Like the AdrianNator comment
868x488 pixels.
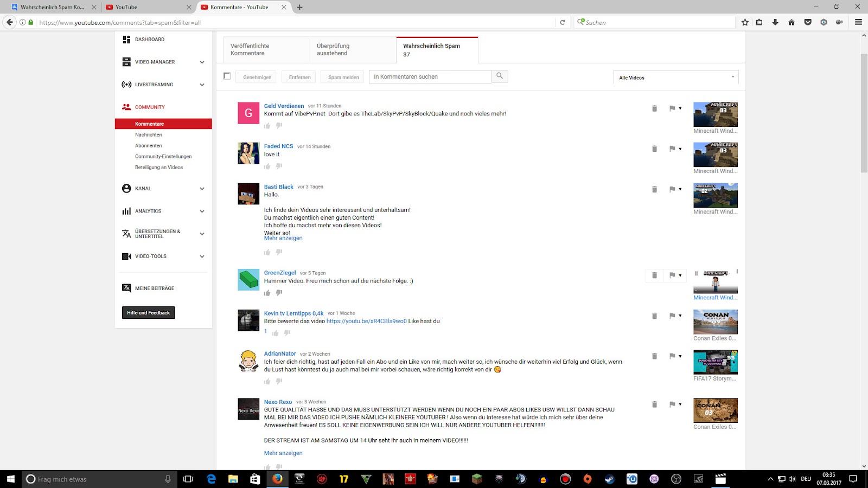[267, 382]
